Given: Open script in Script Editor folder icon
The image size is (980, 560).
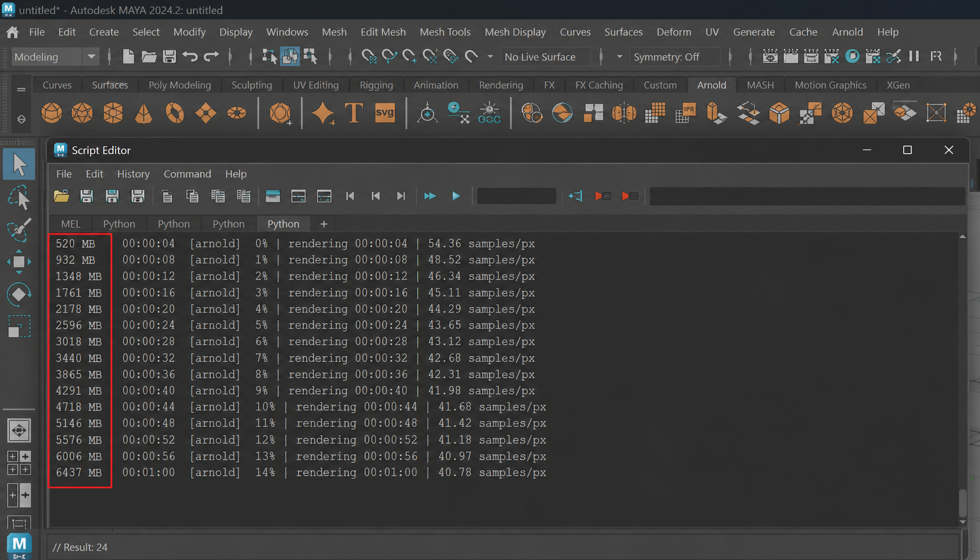Looking at the screenshot, I should point(61,196).
